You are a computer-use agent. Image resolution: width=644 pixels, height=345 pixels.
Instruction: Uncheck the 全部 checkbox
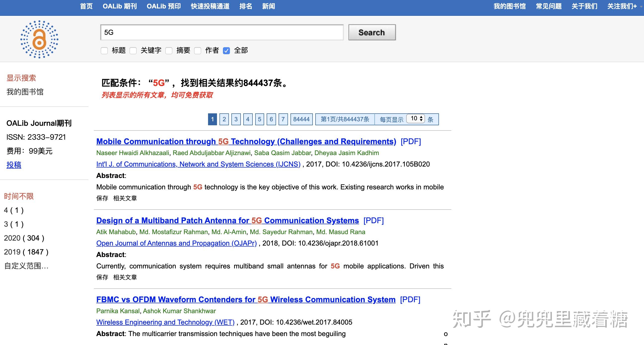coord(226,51)
